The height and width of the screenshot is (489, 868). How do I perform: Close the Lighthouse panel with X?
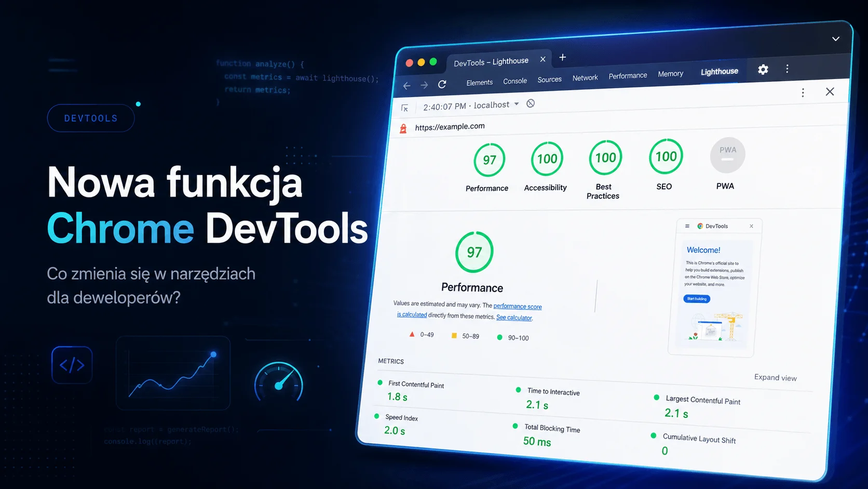click(x=830, y=91)
